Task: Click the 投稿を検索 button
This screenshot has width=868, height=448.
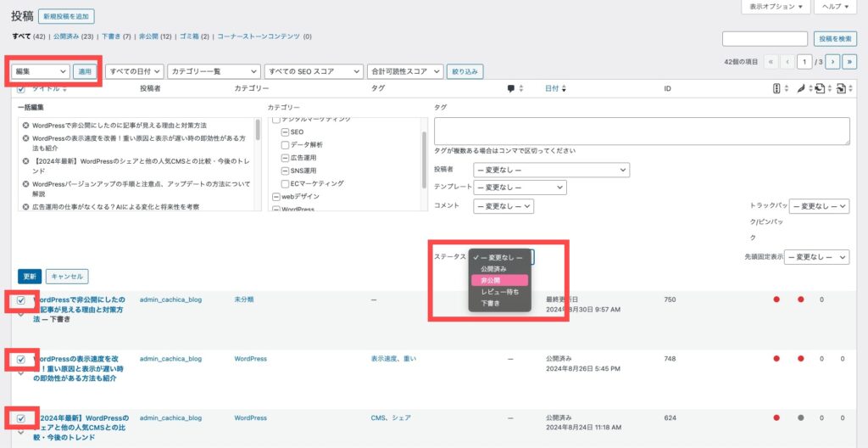Action: (x=835, y=39)
